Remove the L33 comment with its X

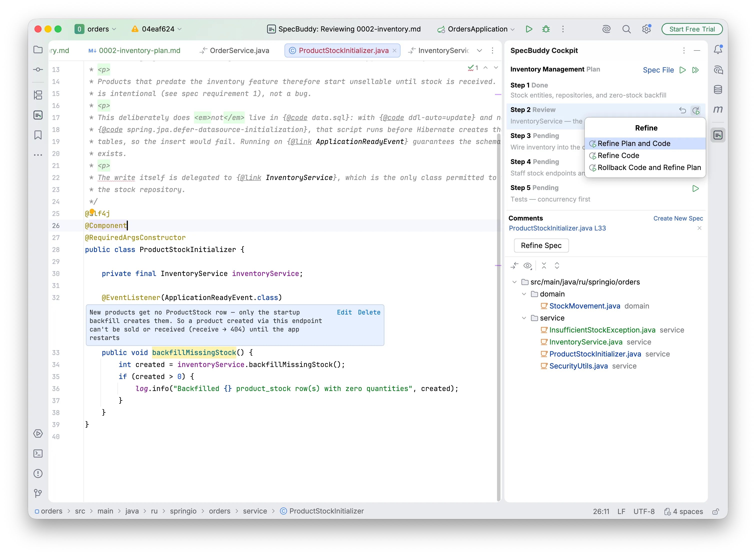coord(699,228)
